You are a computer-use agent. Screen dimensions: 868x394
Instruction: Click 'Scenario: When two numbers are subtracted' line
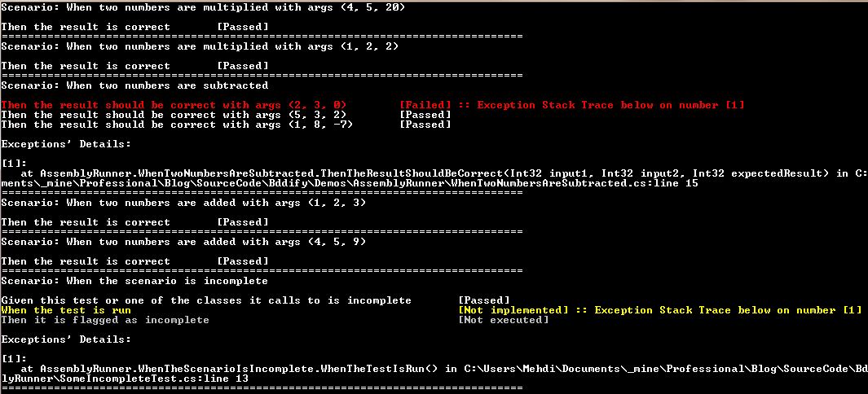click(134, 85)
